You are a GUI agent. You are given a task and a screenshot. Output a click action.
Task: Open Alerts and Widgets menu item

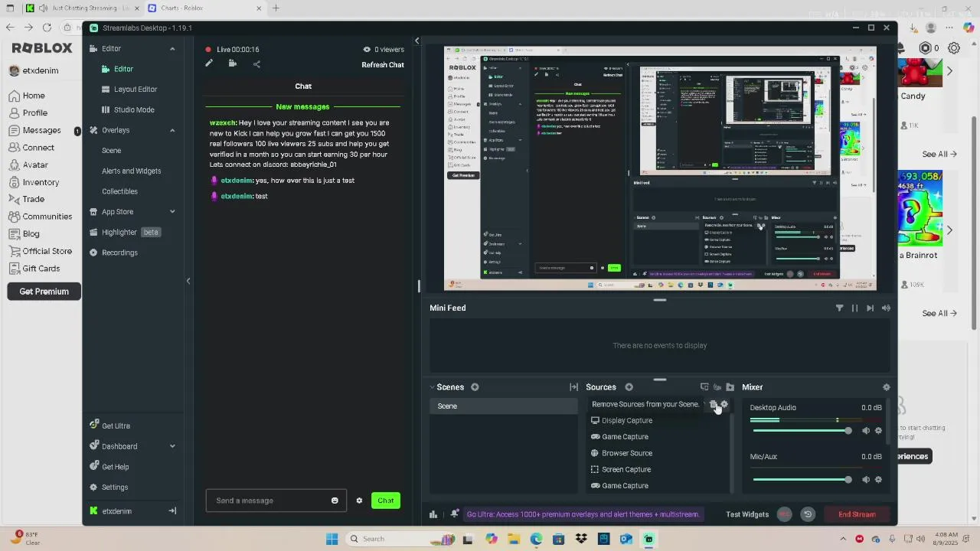pyautogui.click(x=132, y=171)
